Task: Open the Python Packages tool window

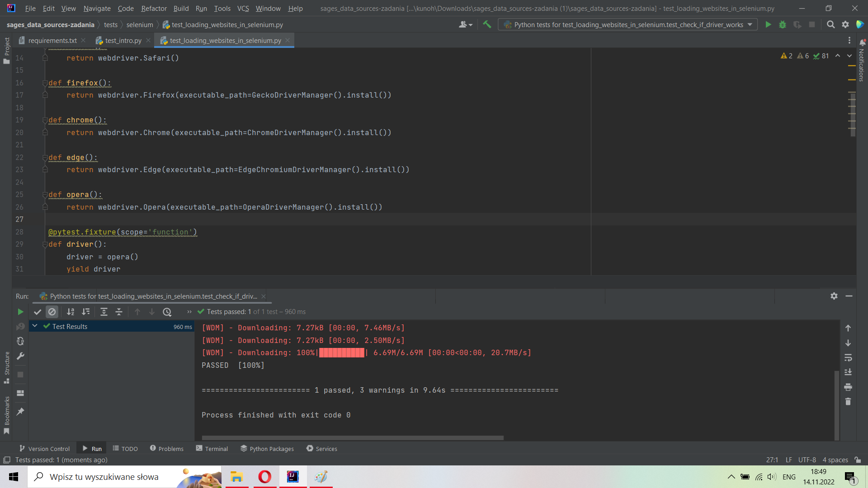Action: coord(267,449)
